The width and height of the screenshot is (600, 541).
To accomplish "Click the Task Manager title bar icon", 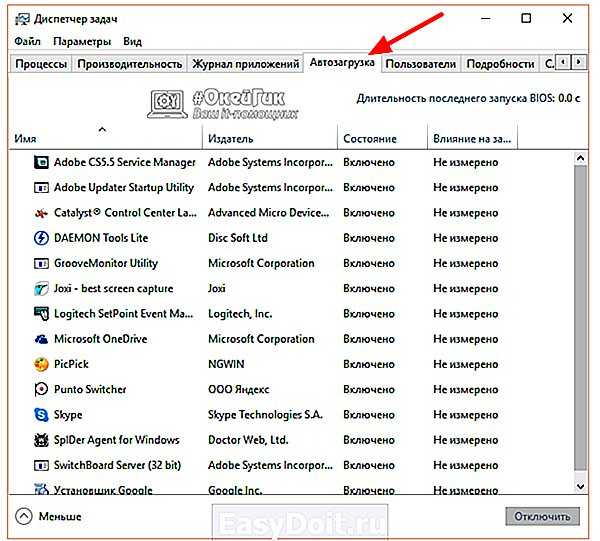I will coord(22,19).
